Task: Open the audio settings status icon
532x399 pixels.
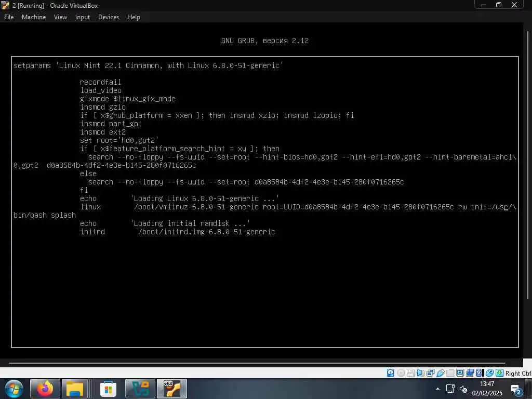Action: point(420,373)
